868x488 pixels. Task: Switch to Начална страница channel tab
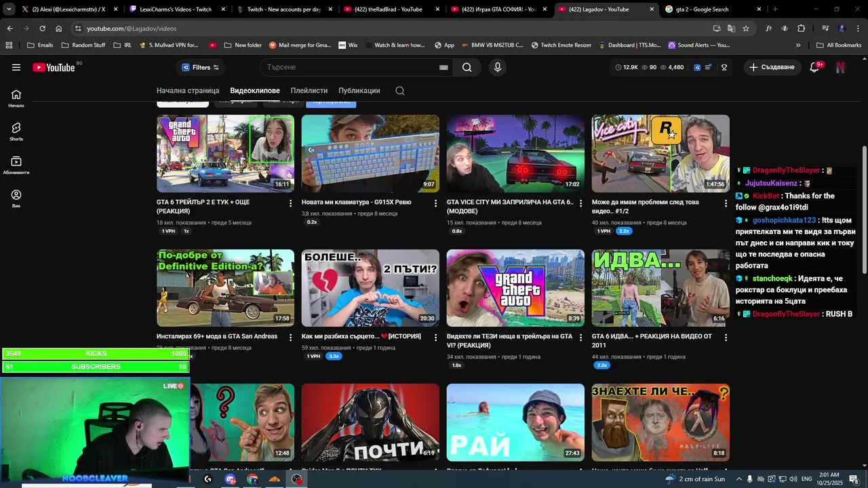pos(188,91)
